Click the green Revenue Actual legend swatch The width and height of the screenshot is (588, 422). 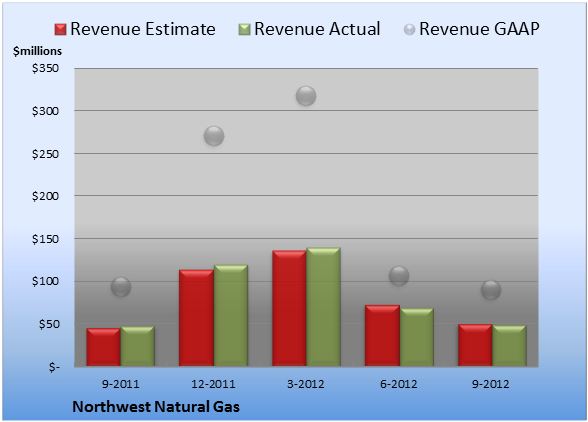pos(244,30)
